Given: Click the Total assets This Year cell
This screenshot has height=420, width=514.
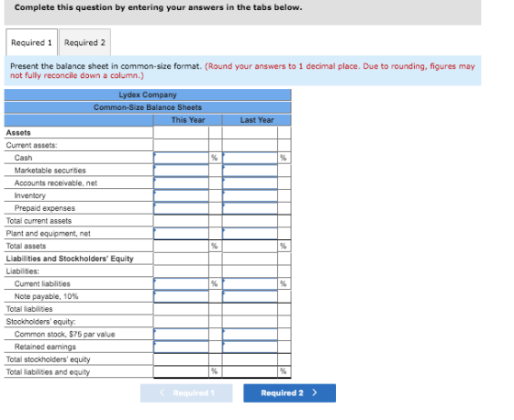Looking at the screenshot, I should (x=181, y=246).
